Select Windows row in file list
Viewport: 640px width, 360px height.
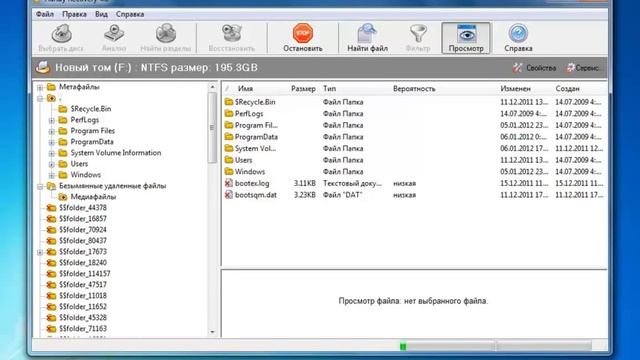[x=414, y=171]
